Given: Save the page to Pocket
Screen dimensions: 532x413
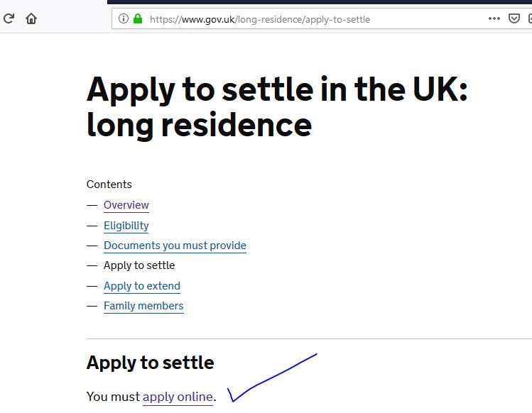Looking at the screenshot, I should pyautogui.click(x=514, y=19).
